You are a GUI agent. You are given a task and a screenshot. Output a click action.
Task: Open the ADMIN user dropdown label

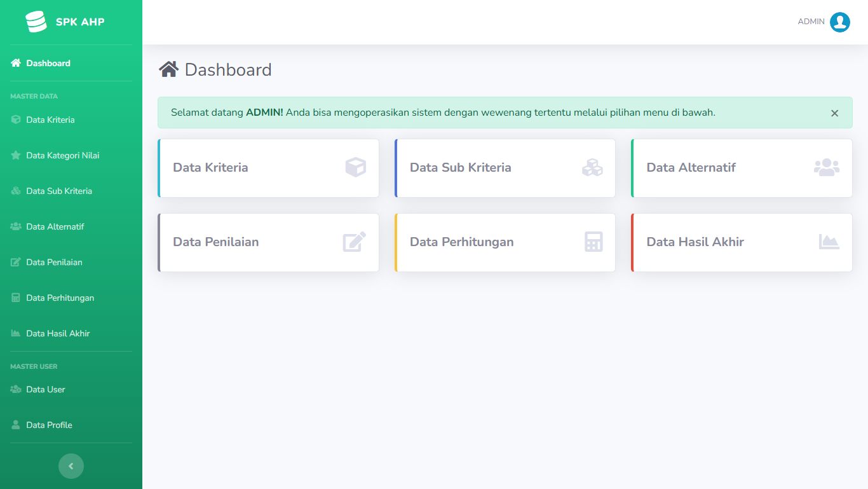coord(811,22)
